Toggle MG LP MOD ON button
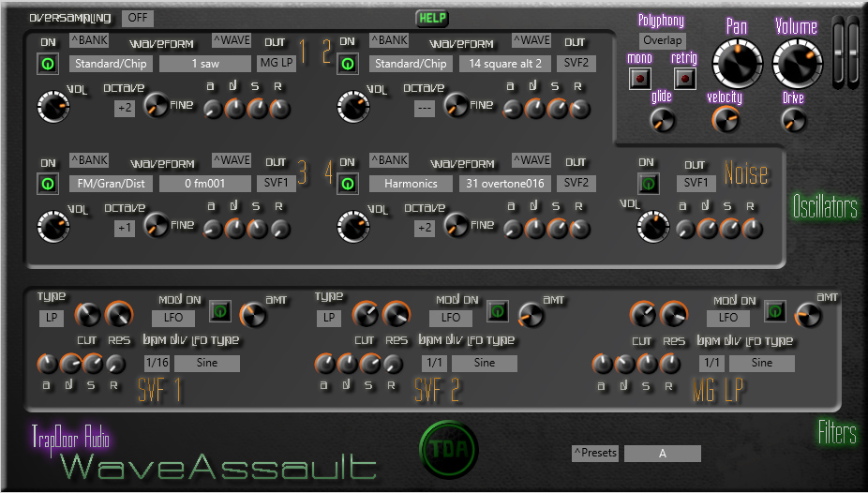Image resolution: width=868 pixels, height=493 pixels. [775, 311]
